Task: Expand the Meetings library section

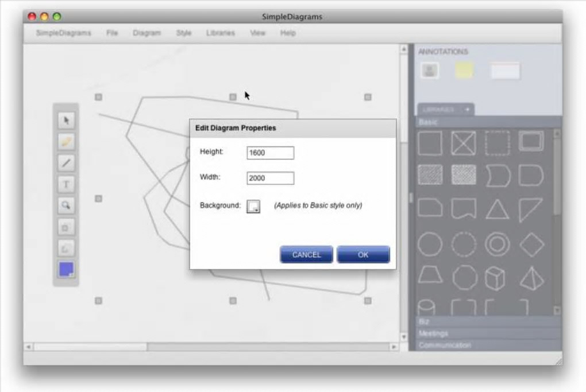Action: pyautogui.click(x=488, y=333)
